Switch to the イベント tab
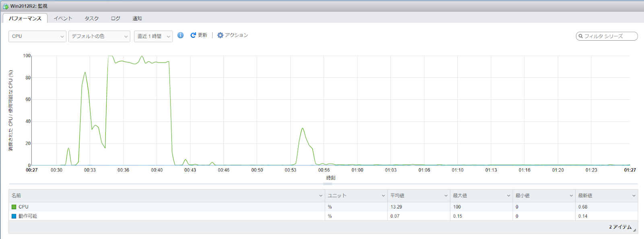 pyautogui.click(x=63, y=19)
